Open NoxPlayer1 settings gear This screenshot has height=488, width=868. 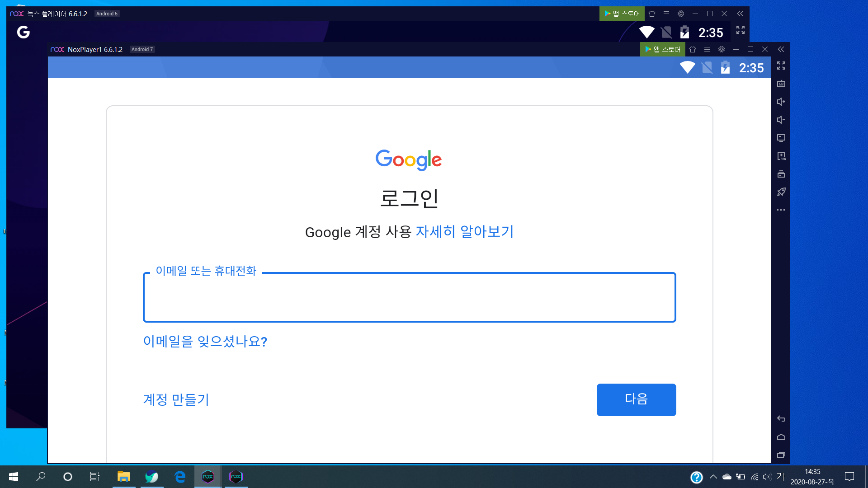coord(722,49)
